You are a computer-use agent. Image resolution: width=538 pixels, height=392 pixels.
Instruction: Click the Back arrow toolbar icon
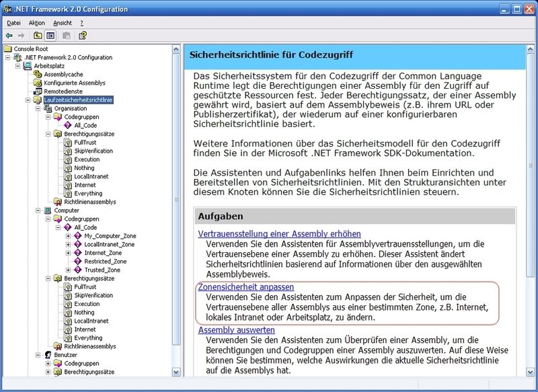pos(9,36)
